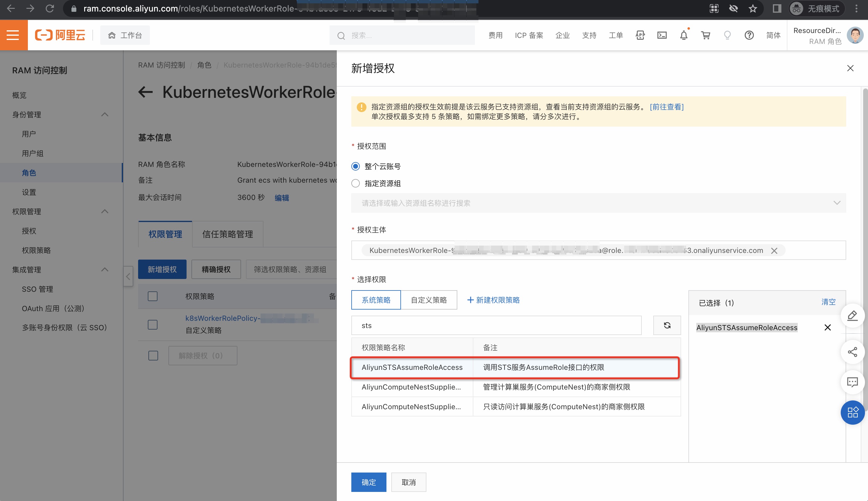Click the panel vertical scrollbar
This screenshot has width=868, height=501.
pyautogui.click(x=865, y=250)
